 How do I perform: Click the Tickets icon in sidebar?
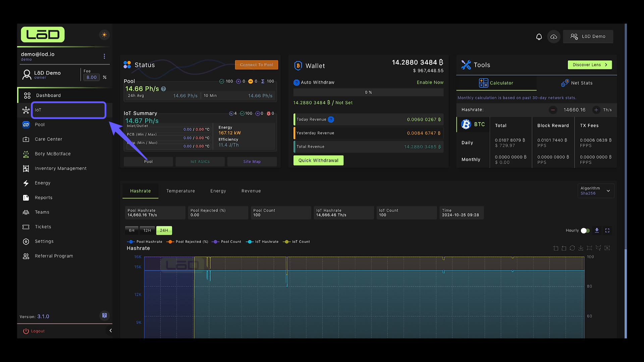point(26,227)
